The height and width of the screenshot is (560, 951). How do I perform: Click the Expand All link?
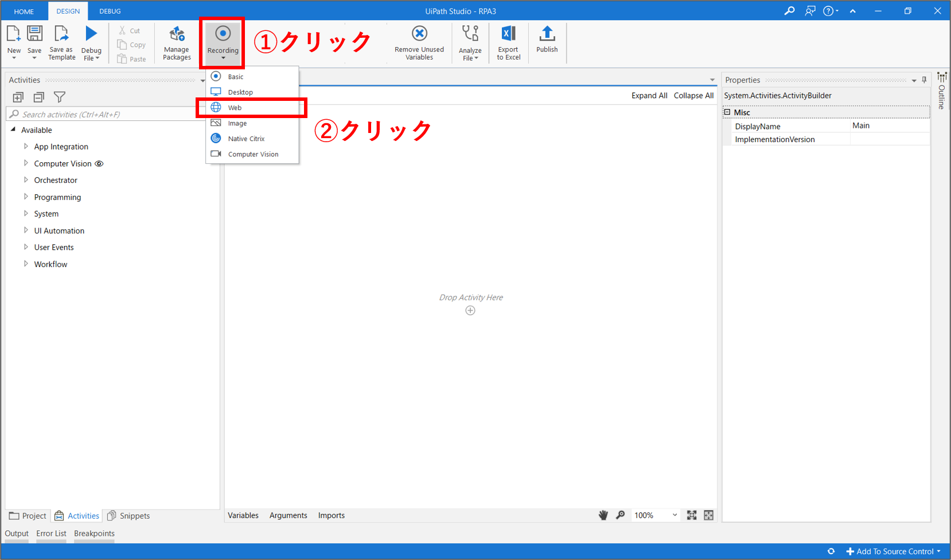click(x=649, y=96)
